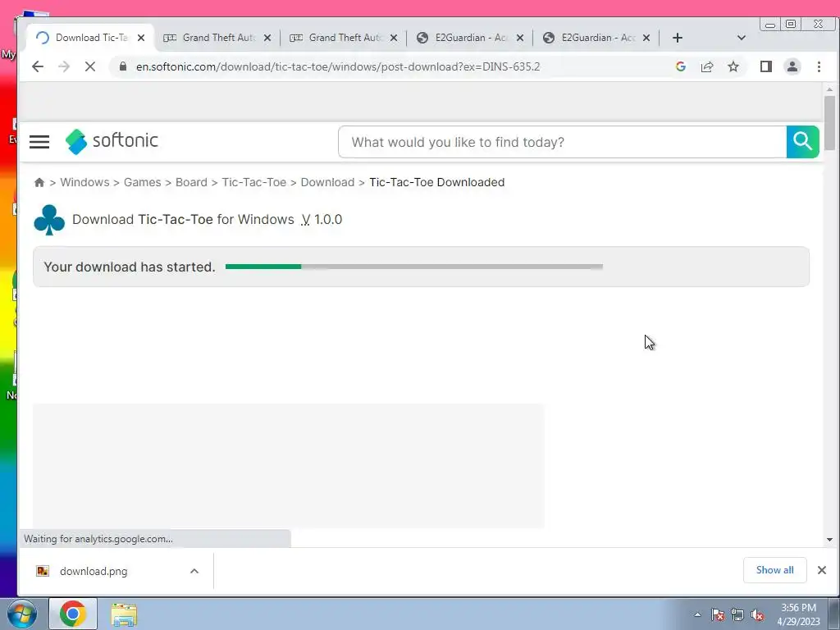Focus the Softonic search field

coord(563,142)
